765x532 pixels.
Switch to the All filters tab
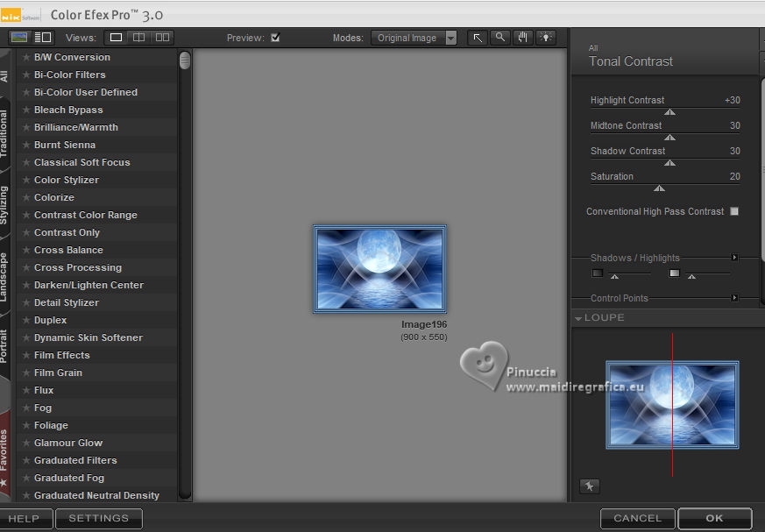(x=4, y=76)
